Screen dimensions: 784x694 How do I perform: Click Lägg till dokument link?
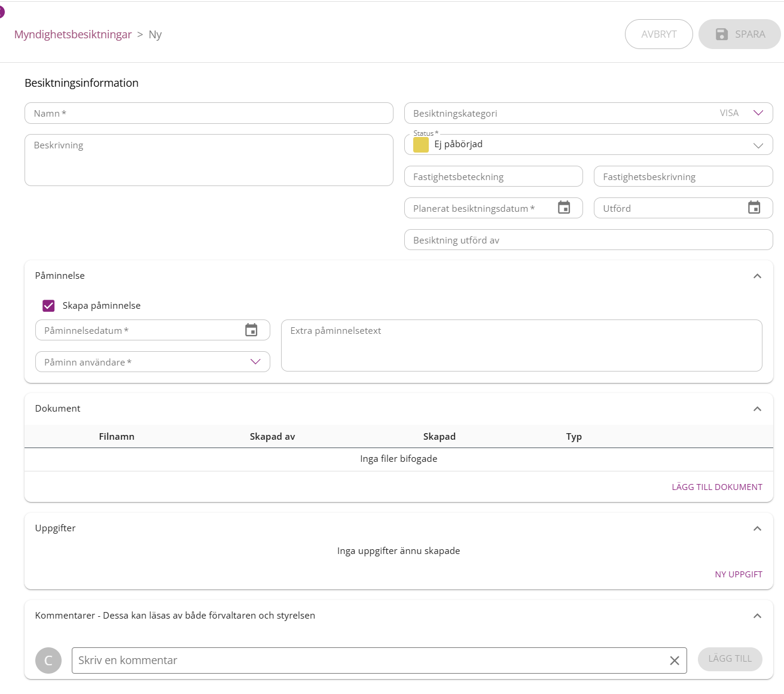pyautogui.click(x=717, y=487)
